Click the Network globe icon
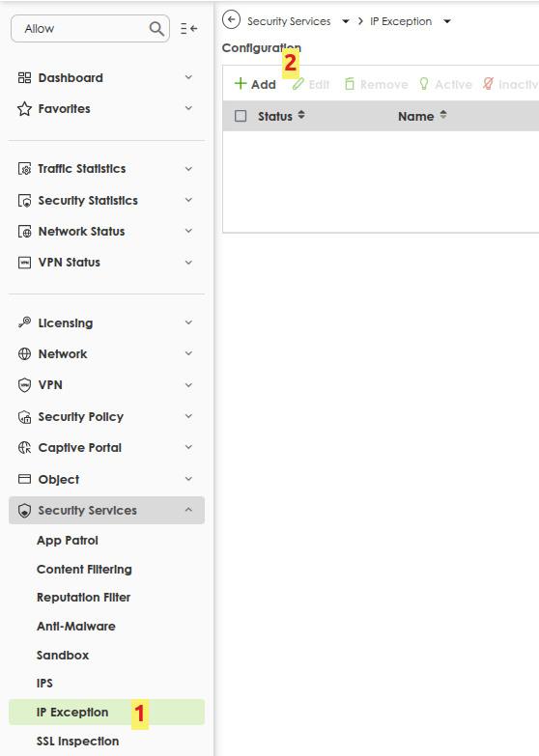 pyautogui.click(x=24, y=354)
